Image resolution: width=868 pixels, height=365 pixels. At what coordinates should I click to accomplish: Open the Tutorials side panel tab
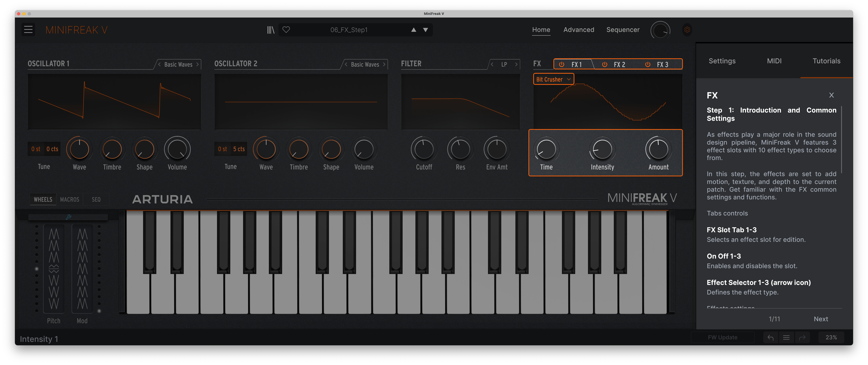pos(826,61)
